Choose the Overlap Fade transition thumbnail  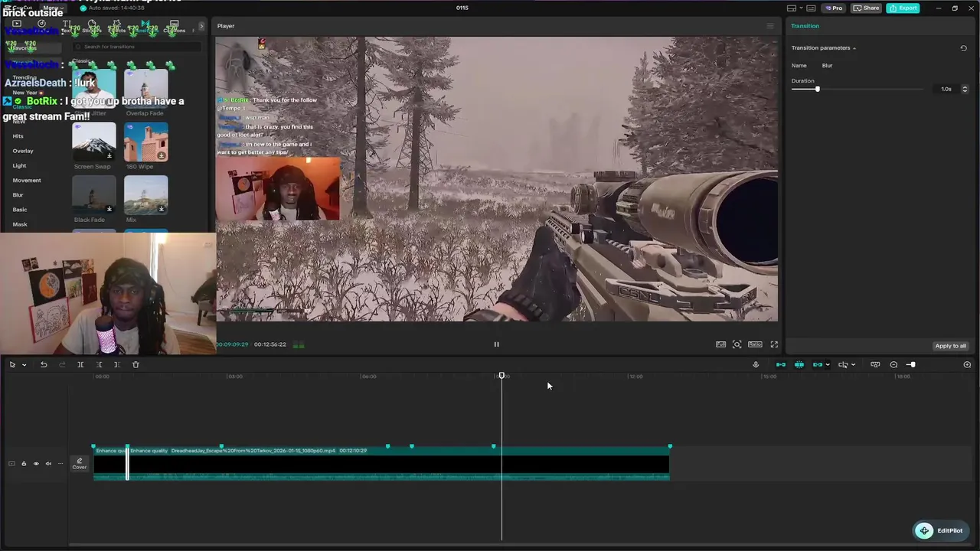click(145, 89)
